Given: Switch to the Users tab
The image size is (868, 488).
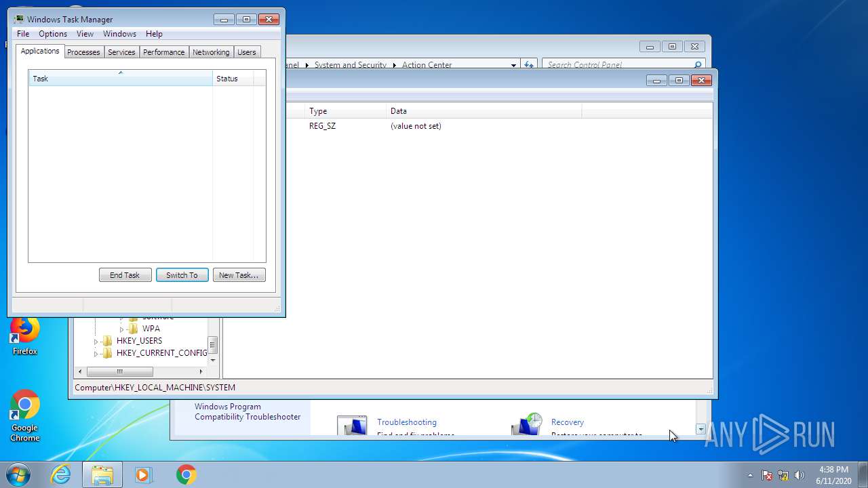Looking at the screenshot, I should coord(247,52).
